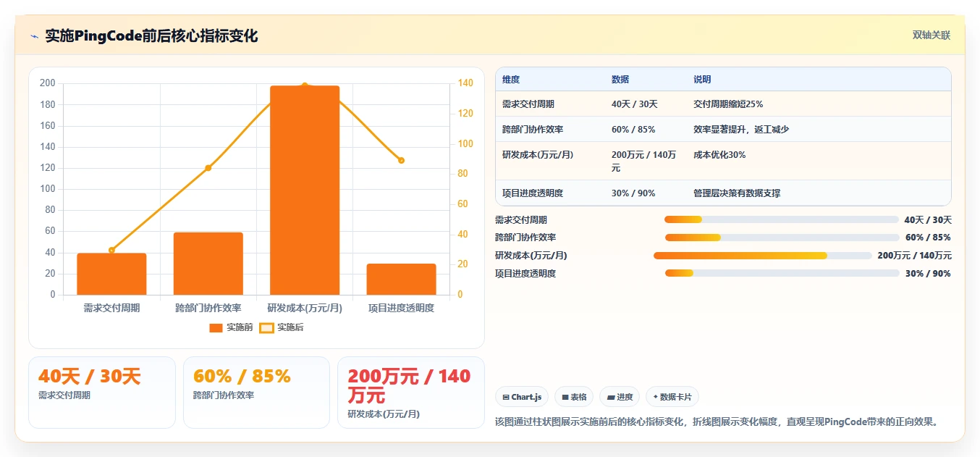Click the 跨部门协作效率 progress bar
Screen dimensions: 980x457
coord(782,238)
